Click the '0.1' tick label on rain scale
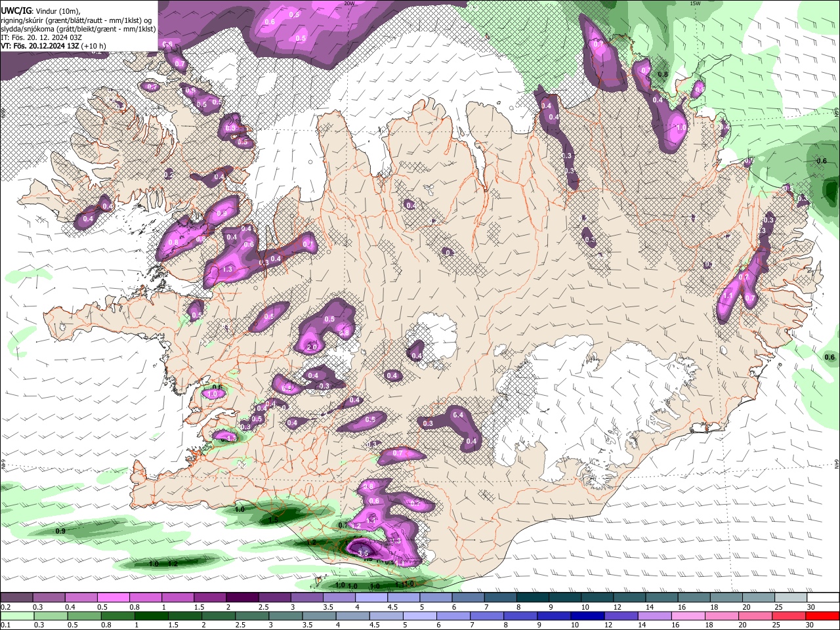 tap(5, 625)
